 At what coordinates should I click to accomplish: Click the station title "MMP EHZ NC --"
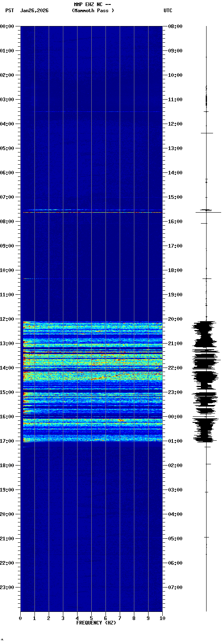click(x=93, y=4)
